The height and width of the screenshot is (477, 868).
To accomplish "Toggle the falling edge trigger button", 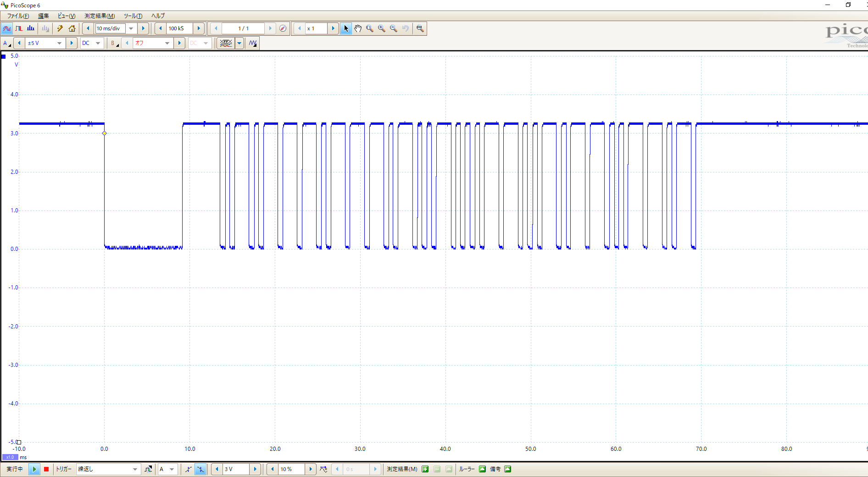I will tap(200, 469).
